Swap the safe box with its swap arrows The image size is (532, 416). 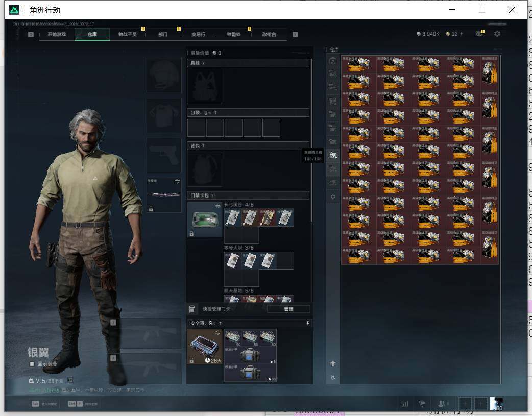217,332
